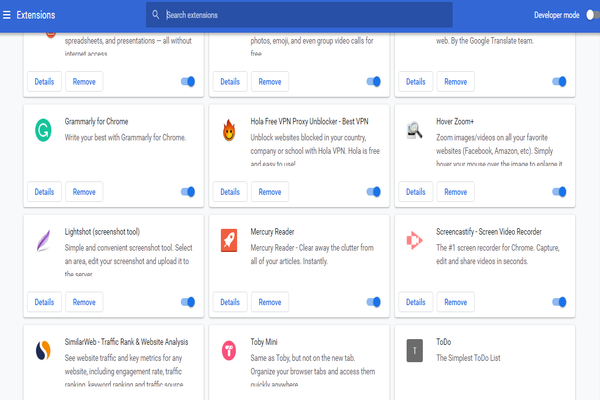Image resolution: width=600 pixels, height=400 pixels.
Task: Click the Screencastify arrow icon
Action: (x=414, y=240)
